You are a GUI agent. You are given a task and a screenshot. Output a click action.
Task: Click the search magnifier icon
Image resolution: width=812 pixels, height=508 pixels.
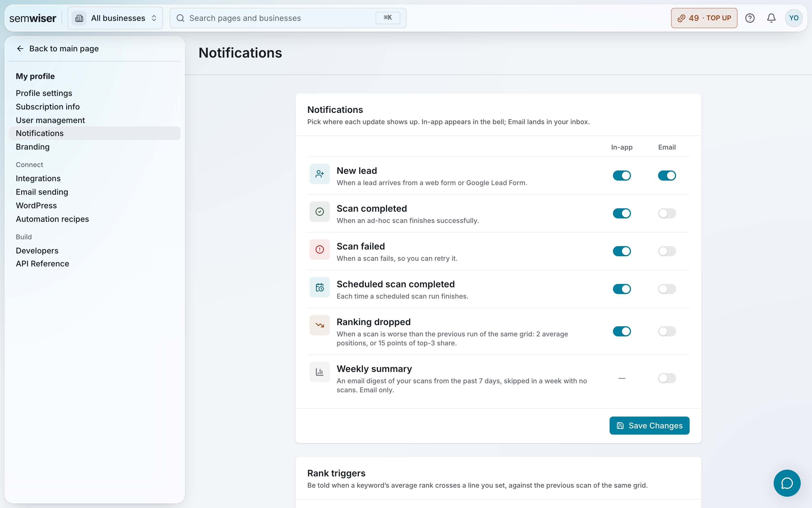[x=180, y=18]
